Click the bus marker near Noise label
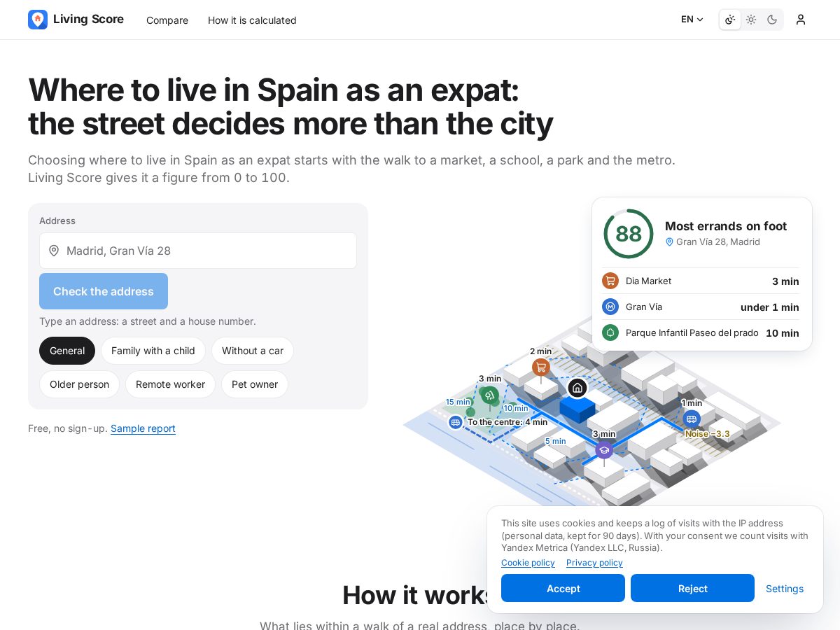 pyautogui.click(x=692, y=419)
